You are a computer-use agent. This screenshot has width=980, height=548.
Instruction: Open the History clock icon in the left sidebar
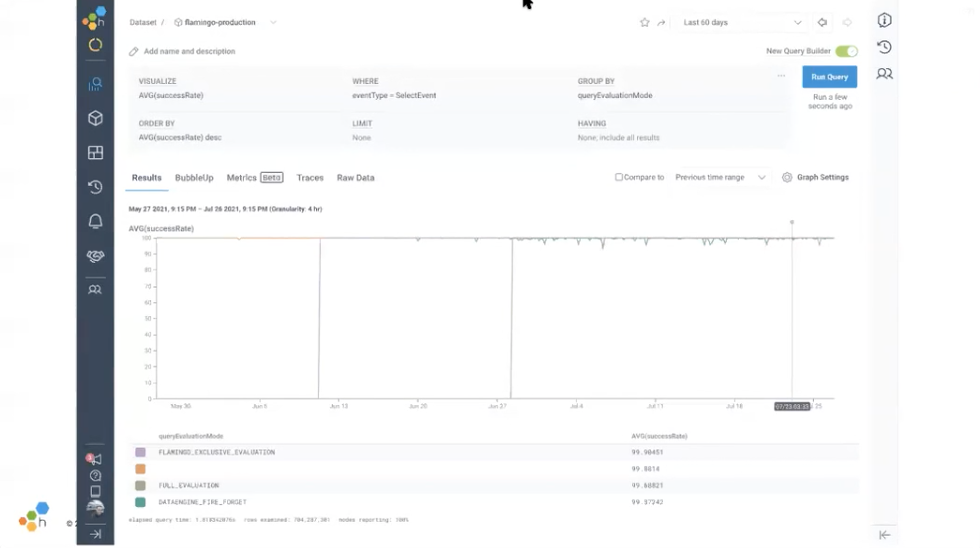click(x=95, y=187)
